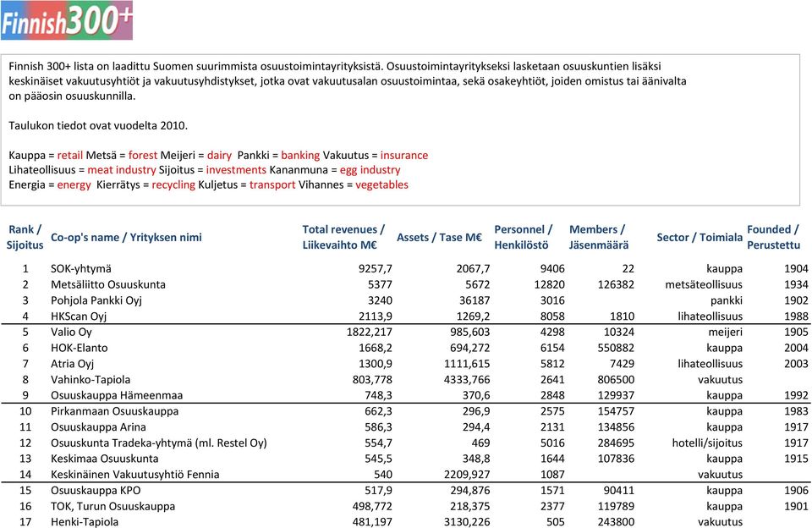Click the Assets / Tase M€ header

click(439, 237)
